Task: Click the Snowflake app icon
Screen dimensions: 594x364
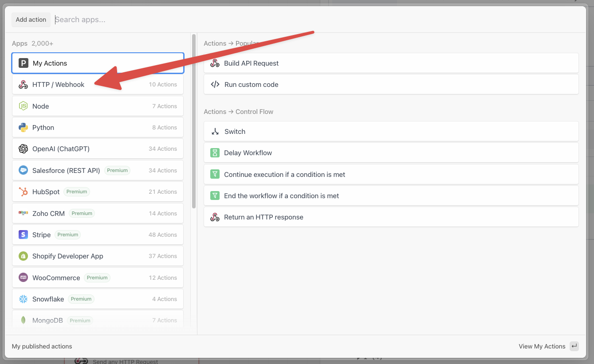Action: 23,299
